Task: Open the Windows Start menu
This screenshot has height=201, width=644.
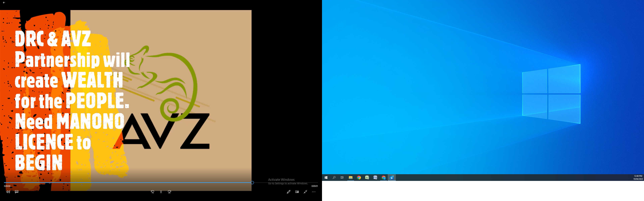Action: tap(326, 178)
